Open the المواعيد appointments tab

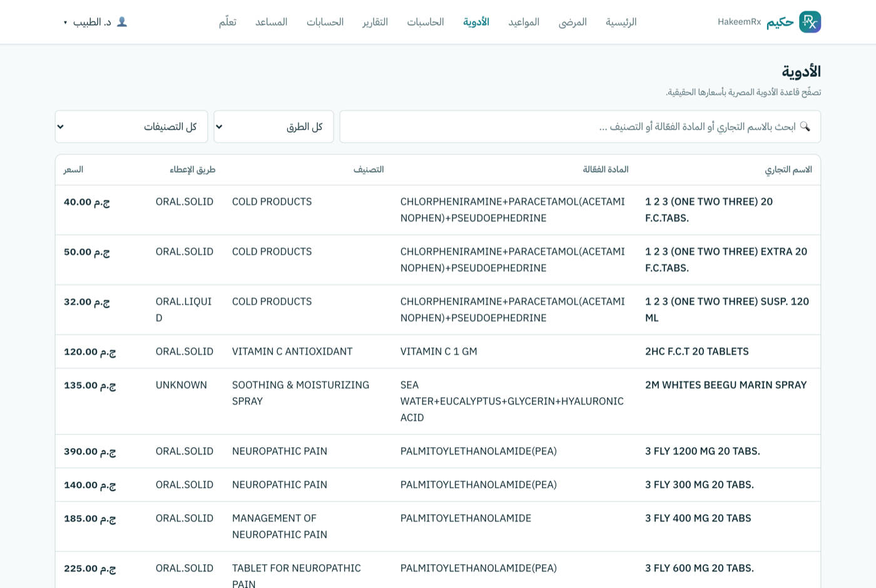point(524,22)
